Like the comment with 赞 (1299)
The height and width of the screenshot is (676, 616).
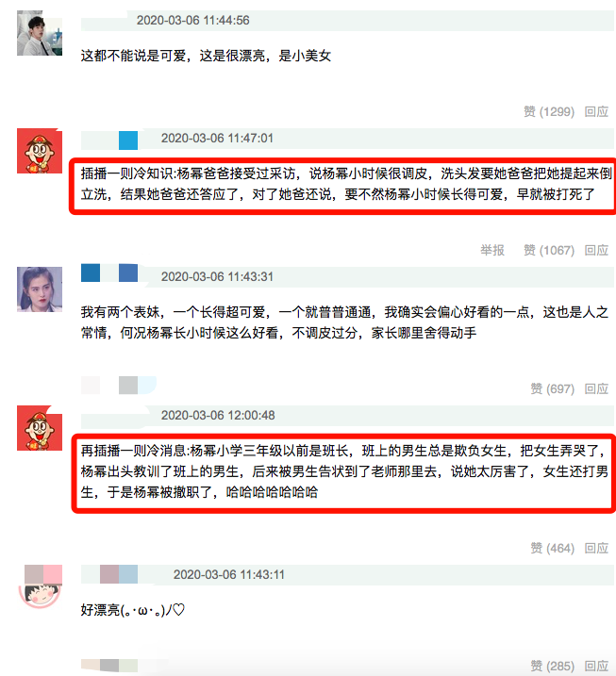pos(549,111)
